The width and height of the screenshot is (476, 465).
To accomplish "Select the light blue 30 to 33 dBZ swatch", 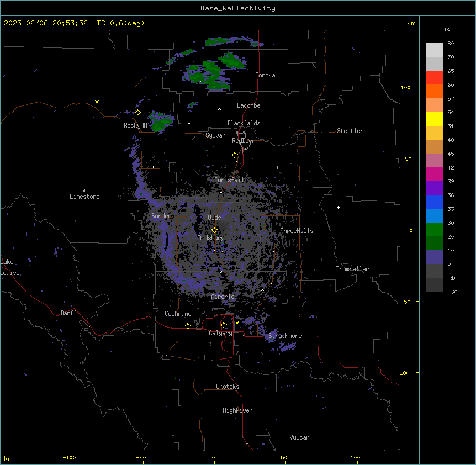I will [x=434, y=216].
